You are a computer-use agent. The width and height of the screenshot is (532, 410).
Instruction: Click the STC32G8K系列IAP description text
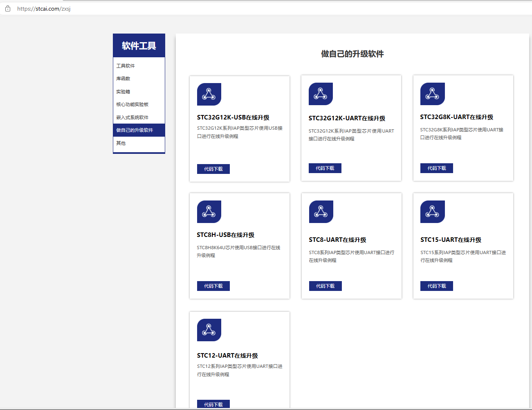462,133
